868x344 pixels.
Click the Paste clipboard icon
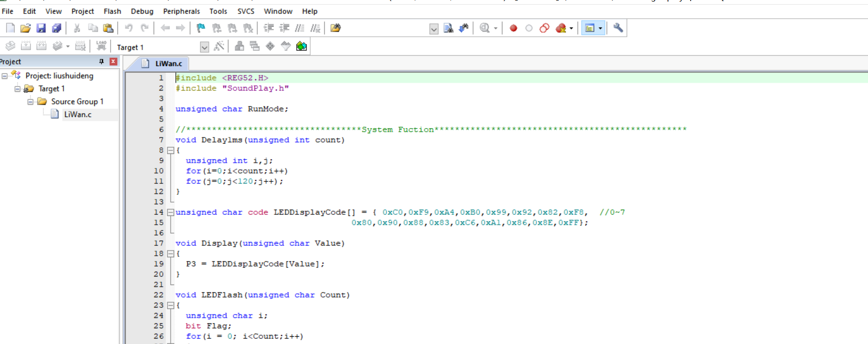point(108,28)
